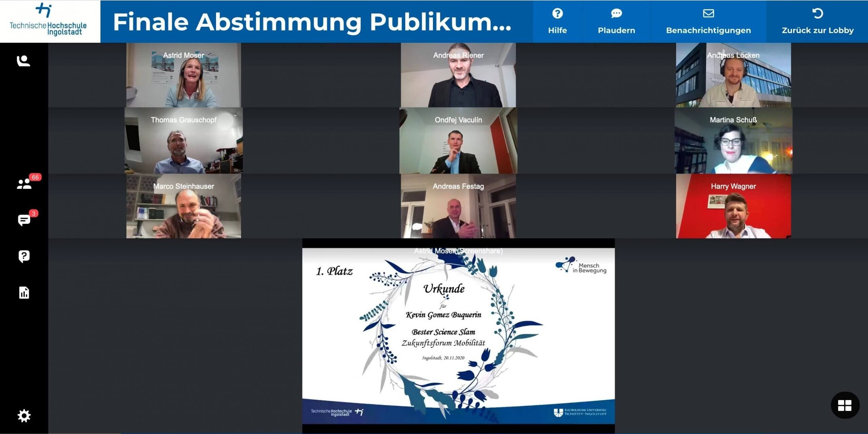Go back via Zurück zur Lobby
Screen dimensions: 868x434
pyautogui.click(x=817, y=22)
